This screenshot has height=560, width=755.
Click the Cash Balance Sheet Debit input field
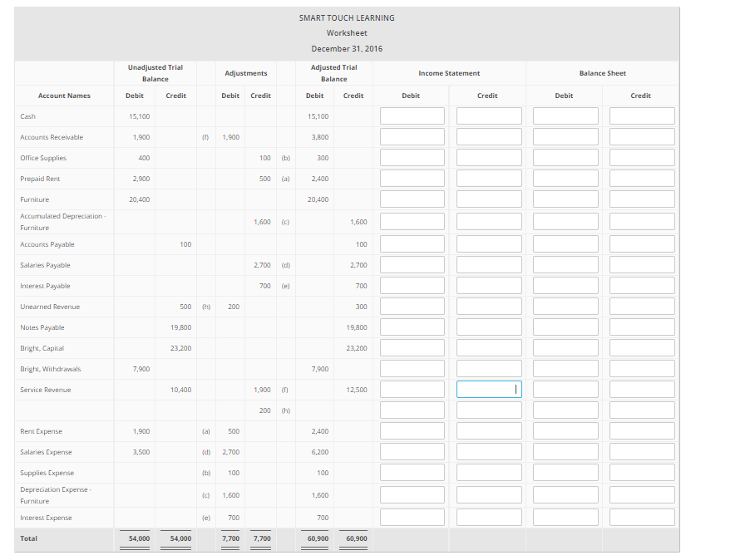tap(564, 116)
